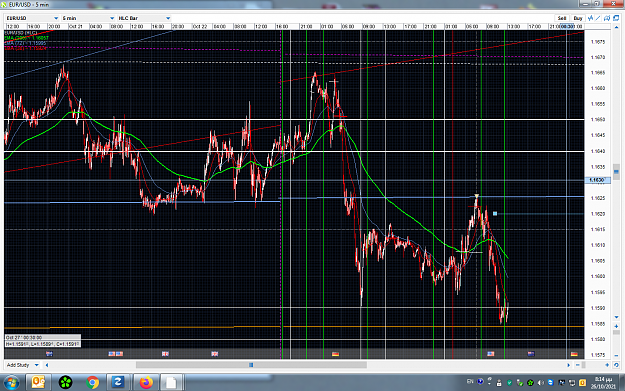Click the chart annotation tool icon
625x391 pixels.
point(607,18)
